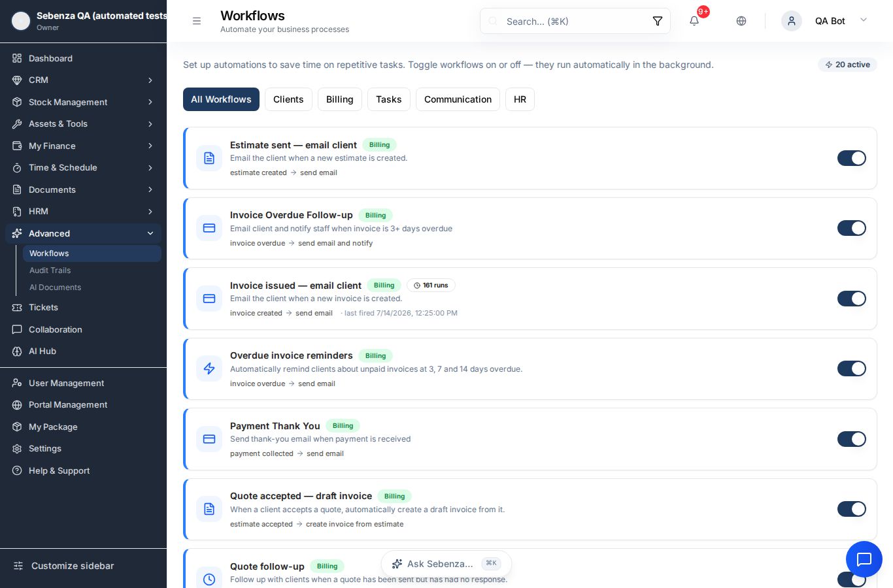Click the hamburger menu icon in header
The image size is (893, 588).
pos(196,21)
